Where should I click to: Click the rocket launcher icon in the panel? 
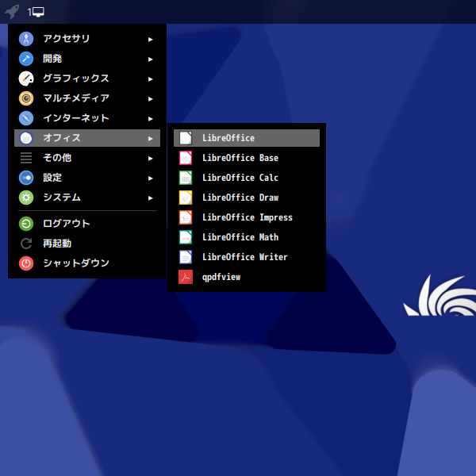coord(12,12)
